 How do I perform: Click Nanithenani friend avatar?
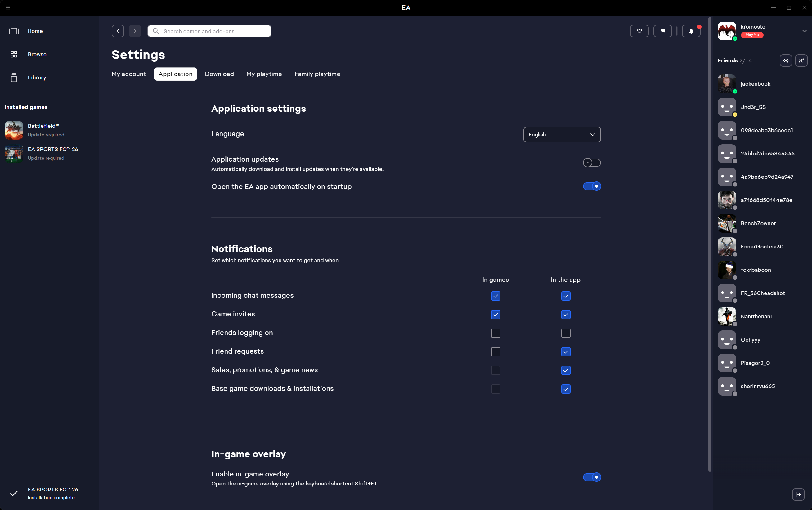click(x=727, y=316)
